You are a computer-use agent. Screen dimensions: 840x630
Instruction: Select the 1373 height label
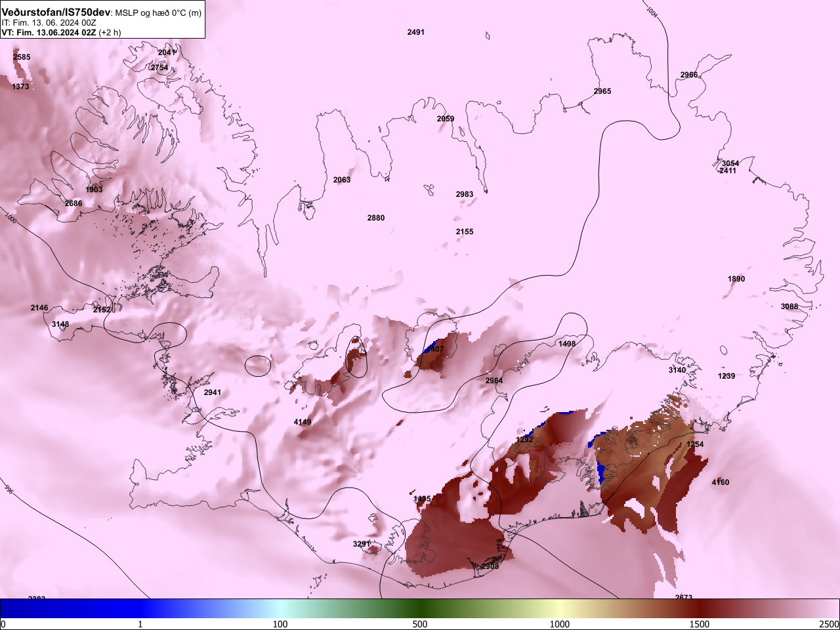(x=20, y=87)
